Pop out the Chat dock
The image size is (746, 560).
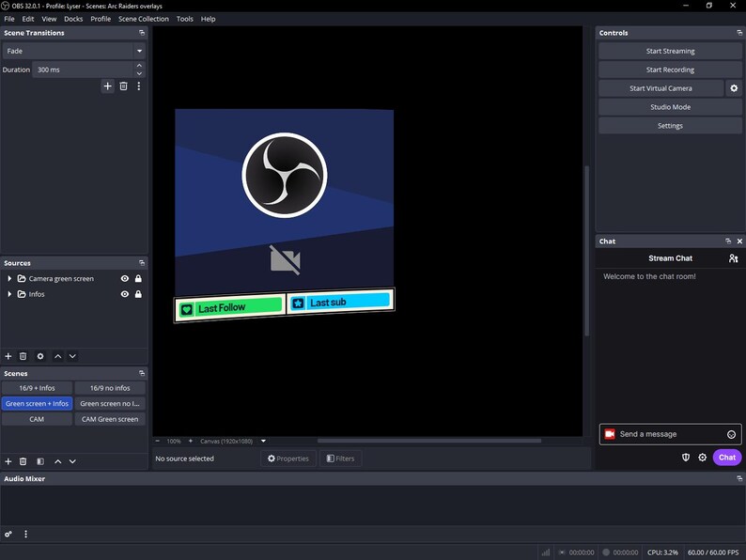pyautogui.click(x=728, y=241)
